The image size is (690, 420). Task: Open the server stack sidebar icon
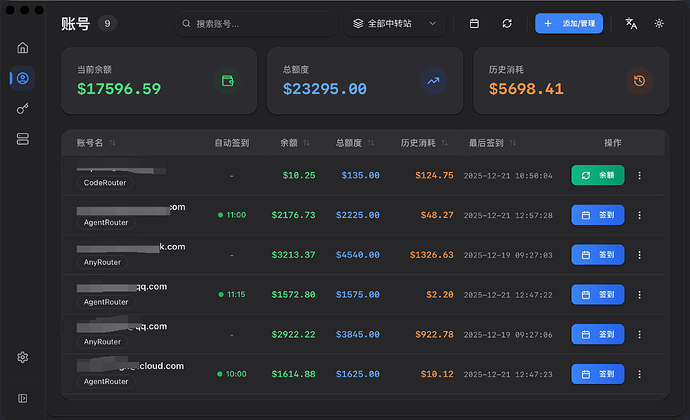[22, 139]
